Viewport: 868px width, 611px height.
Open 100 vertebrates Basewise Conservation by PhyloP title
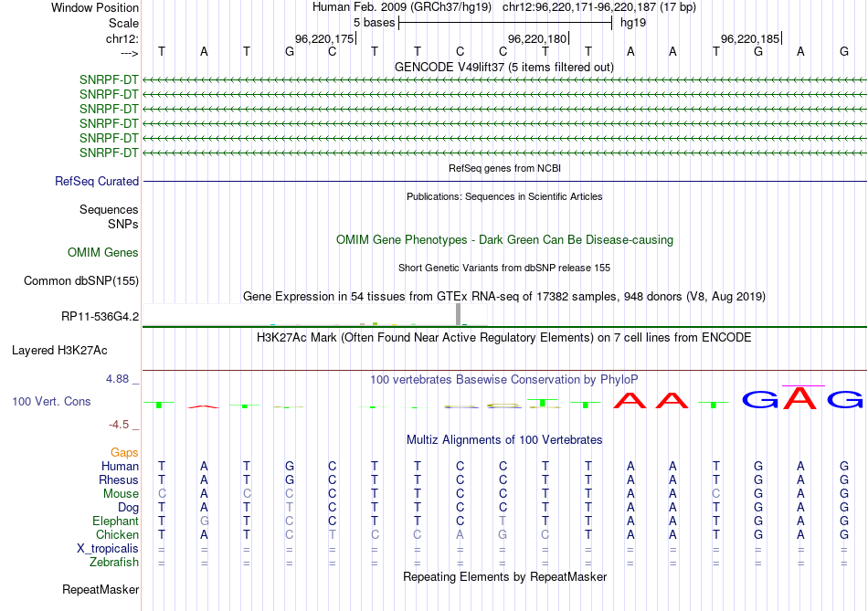pyautogui.click(x=504, y=380)
